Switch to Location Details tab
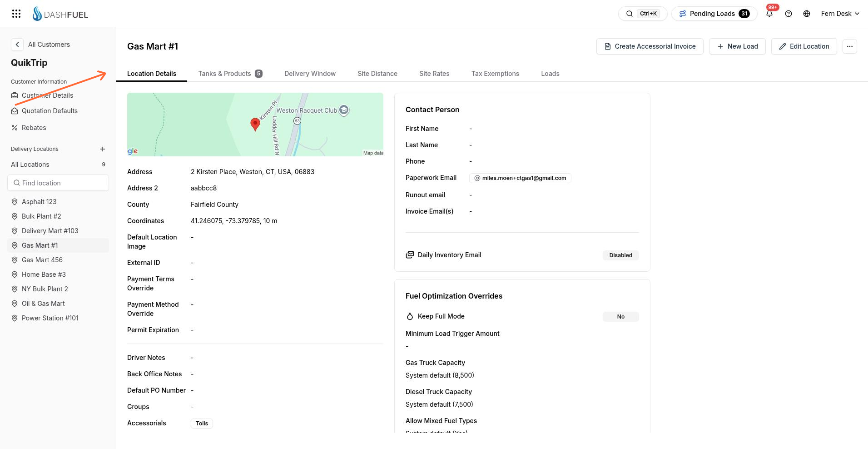 [x=152, y=74]
